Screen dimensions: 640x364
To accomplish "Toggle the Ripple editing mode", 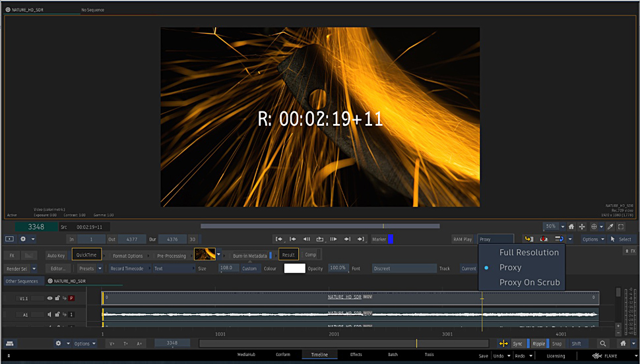I will coord(539,344).
